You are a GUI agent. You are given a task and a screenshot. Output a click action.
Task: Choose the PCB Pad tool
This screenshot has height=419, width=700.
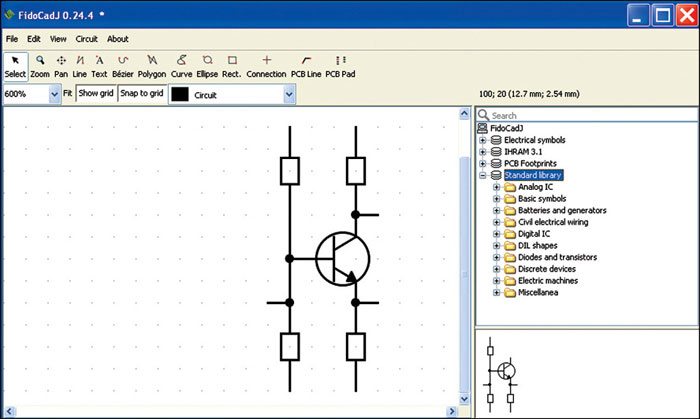pyautogui.click(x=340, y=66)
